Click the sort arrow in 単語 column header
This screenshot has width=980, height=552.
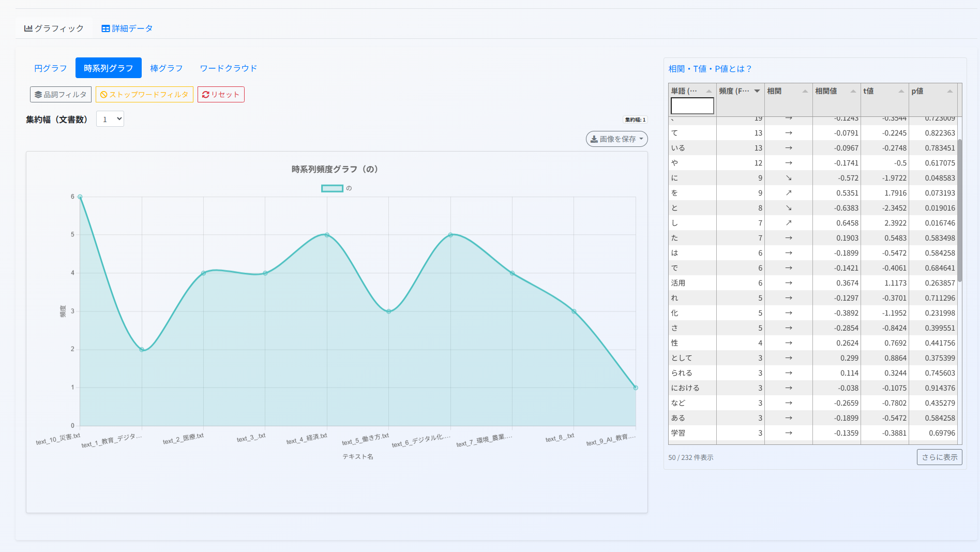(x=708, y=91)
